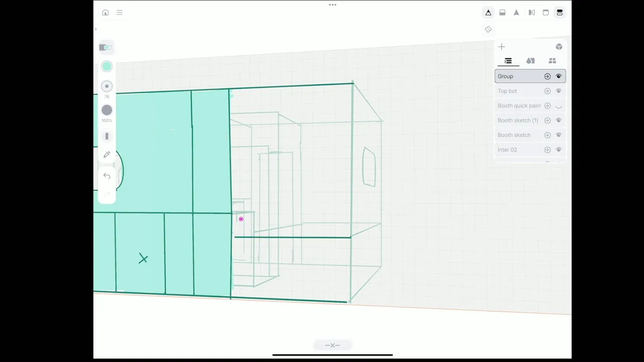Hide the Group layer

coord(558,76)
